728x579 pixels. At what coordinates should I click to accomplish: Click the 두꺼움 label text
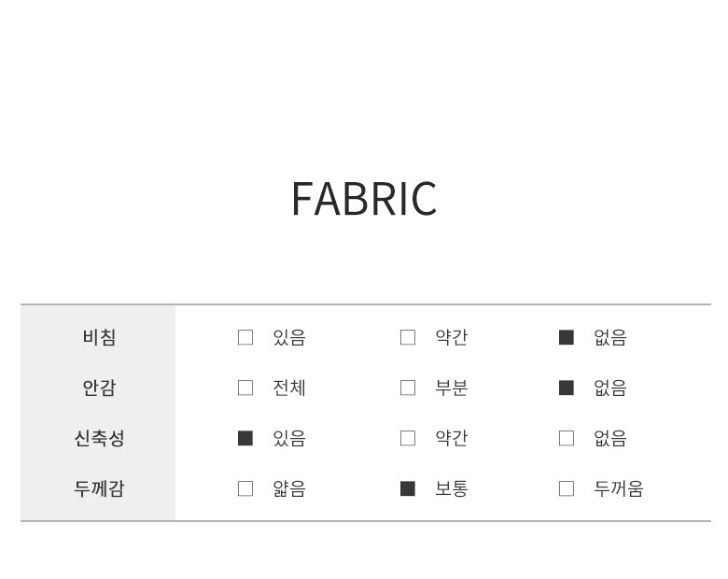coord(619,488)
